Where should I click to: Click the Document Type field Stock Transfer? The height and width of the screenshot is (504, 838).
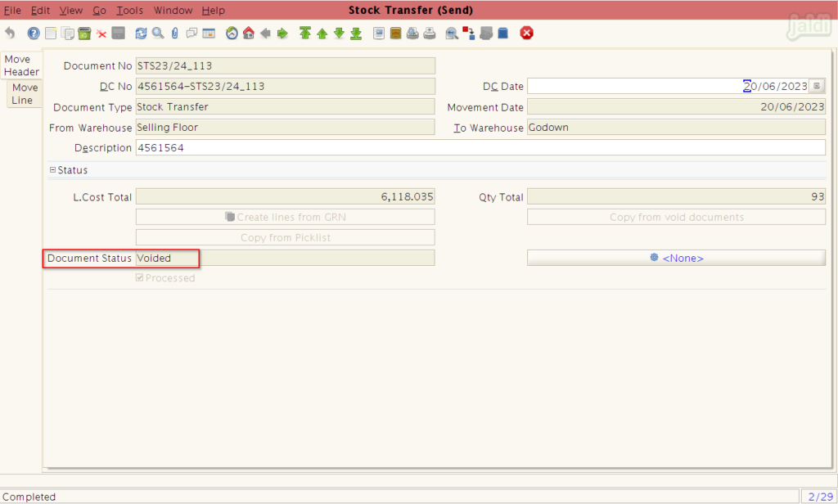(x=286, y=106)
